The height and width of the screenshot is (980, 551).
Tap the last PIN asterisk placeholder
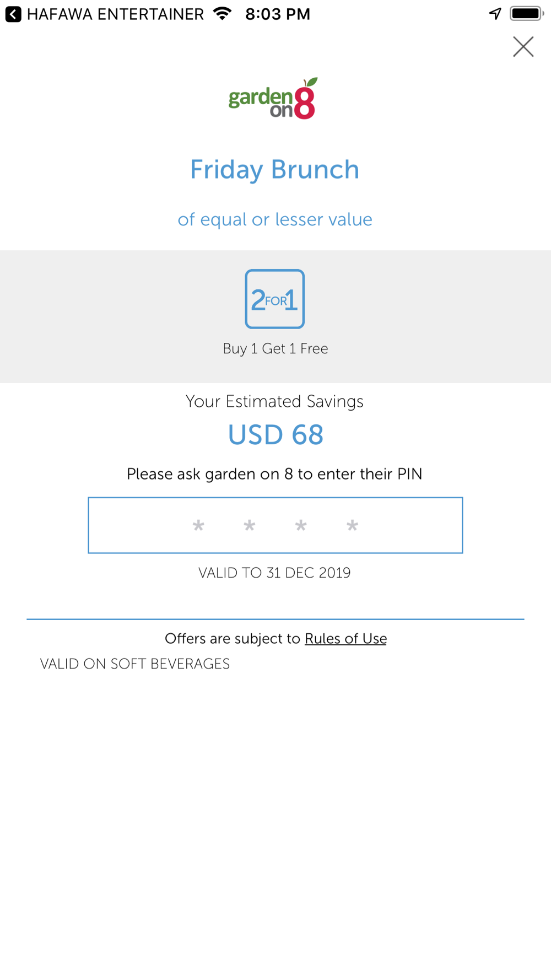click(x=352, y=526)
